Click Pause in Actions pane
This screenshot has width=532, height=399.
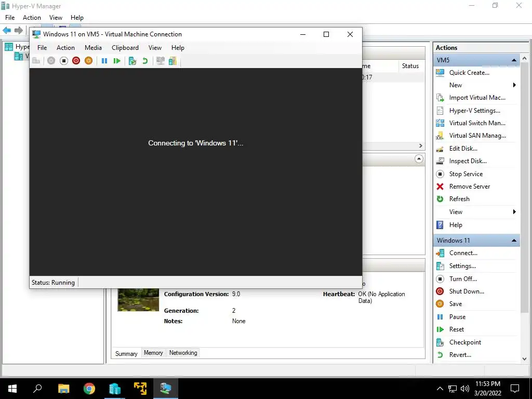(457, 317)
